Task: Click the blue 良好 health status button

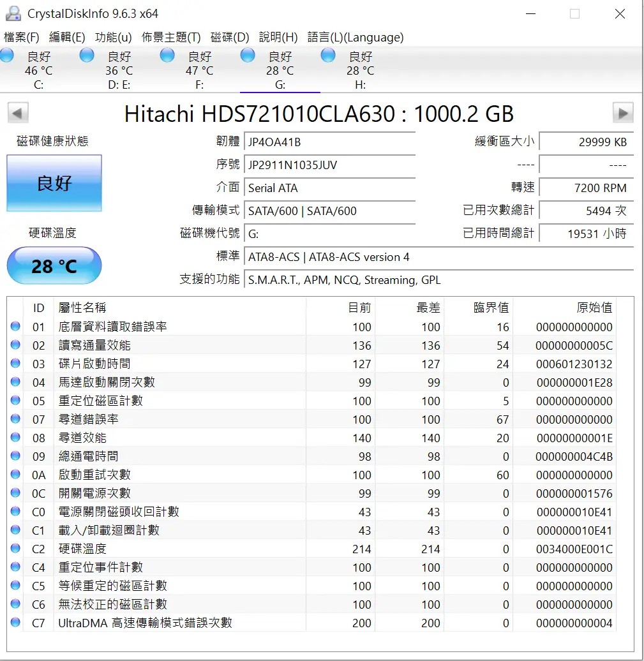Action: click(x=54, y=183)
